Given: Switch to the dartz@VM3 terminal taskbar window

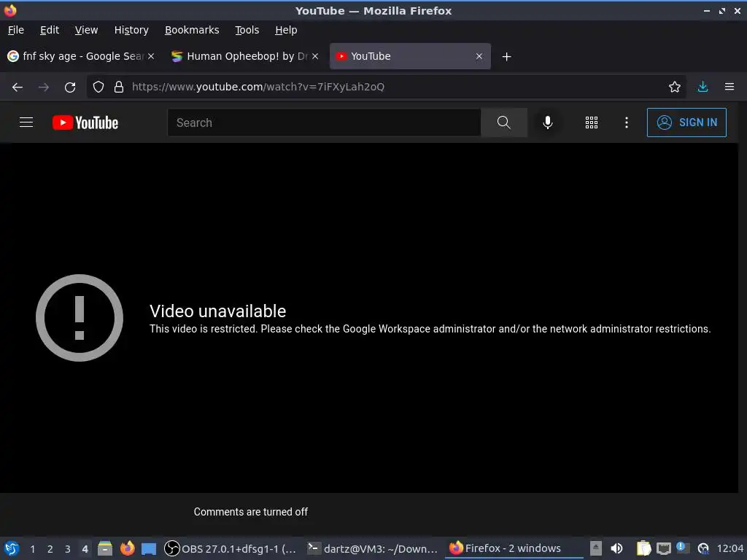Looking at the screenshot, I should click(372, 548).
